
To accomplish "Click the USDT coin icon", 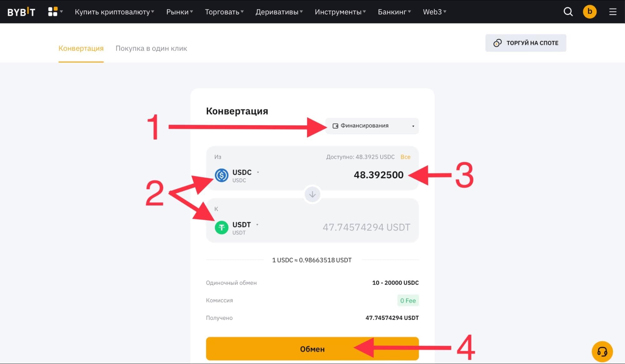I will pos(222,228).
